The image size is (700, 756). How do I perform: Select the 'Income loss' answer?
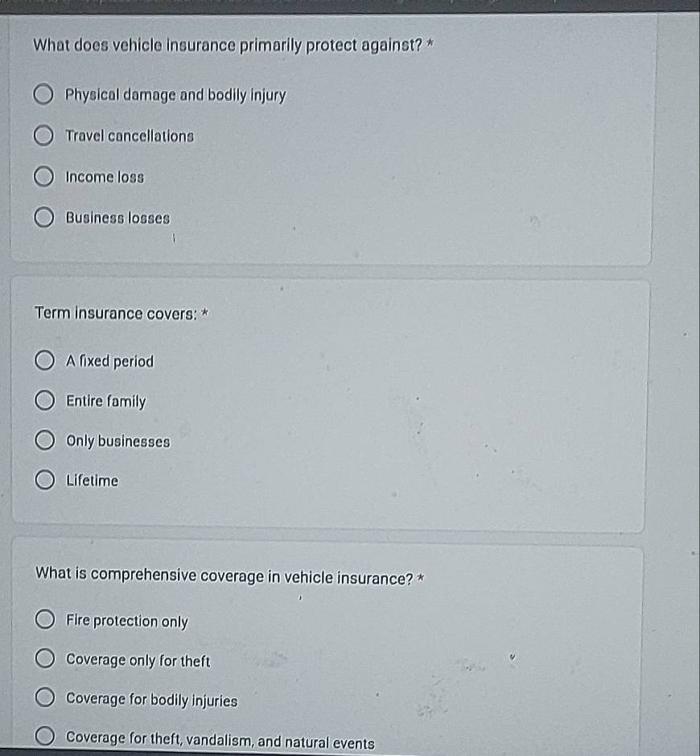(x=43, y=176)
